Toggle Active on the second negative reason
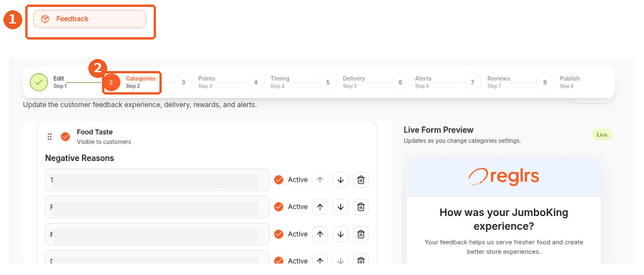Image resolution: width=644 pixels, height=275 pixels. (279, 207)
